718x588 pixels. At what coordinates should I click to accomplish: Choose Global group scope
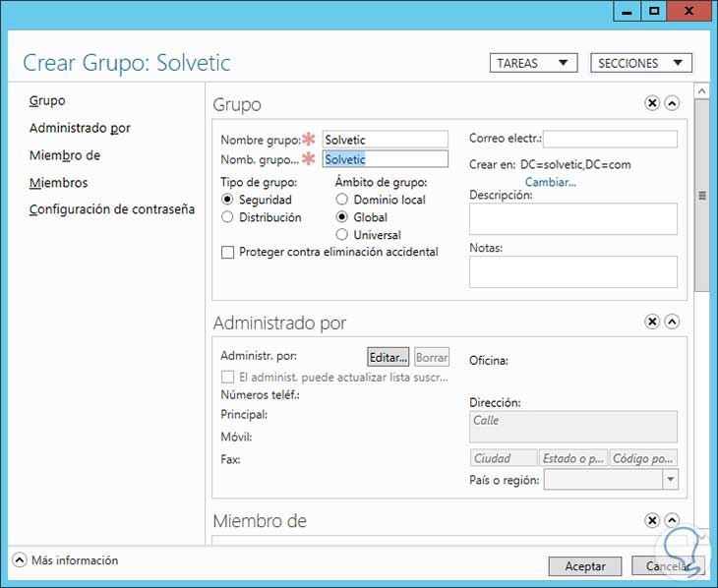[x=341, y=217]
